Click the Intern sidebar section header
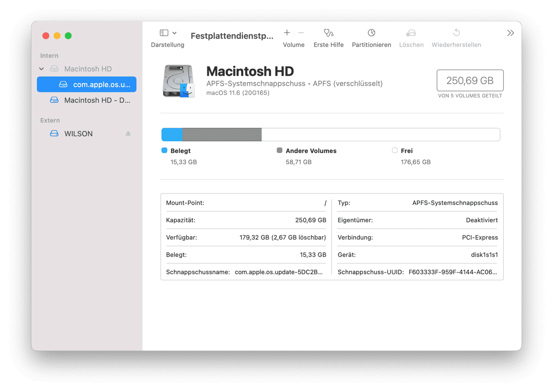This screenshot has height=392, width=553. tap(49, 55)
